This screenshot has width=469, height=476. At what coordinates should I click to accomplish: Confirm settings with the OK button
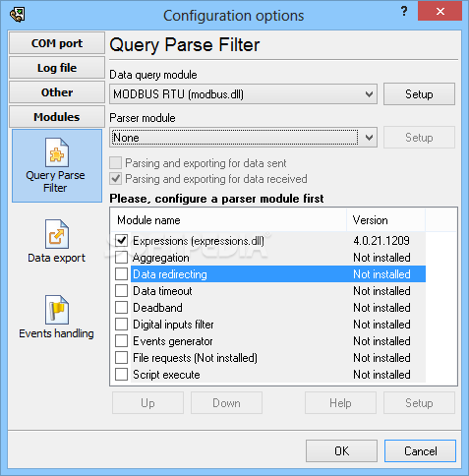coord(341,451)
